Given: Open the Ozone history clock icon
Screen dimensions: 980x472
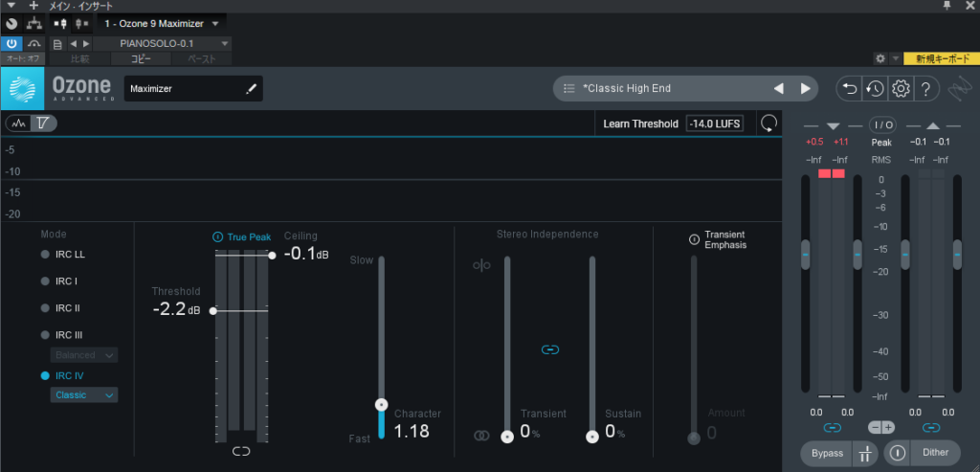Looking at the screenshot, I should click(875, 89).
